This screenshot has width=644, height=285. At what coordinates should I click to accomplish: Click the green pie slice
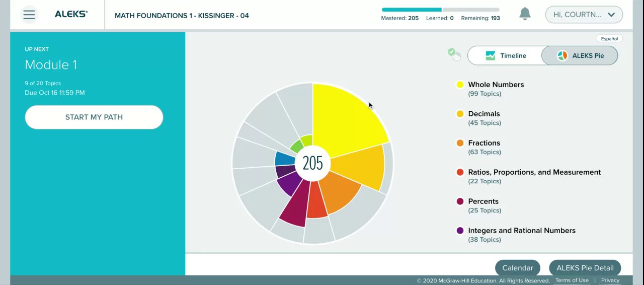coord(297,146)
